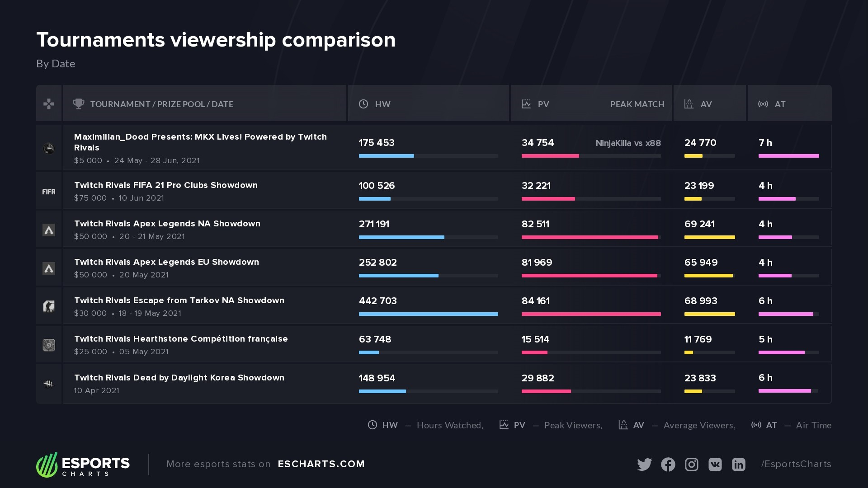Screen dimensions: 868x488
Task: Open the VK social icon
Action: coord(715,465)
